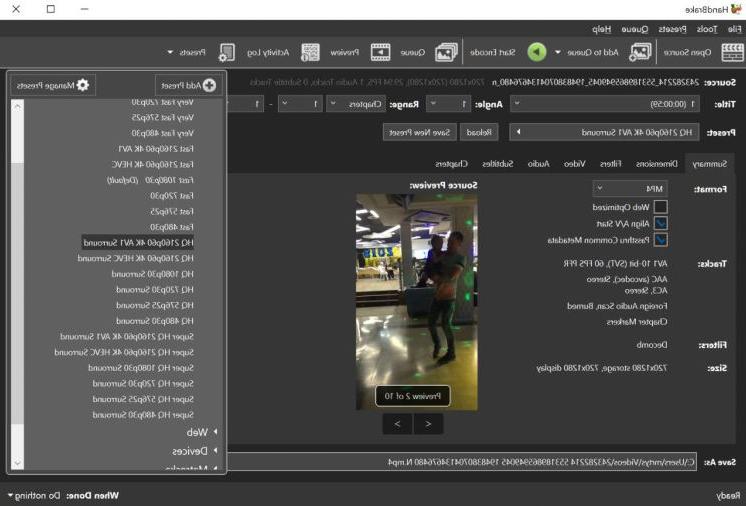The image size is (746, 506).
Task: Switch to the Dimensions tab
Action: pyautogui.click(x=657, y=164)
